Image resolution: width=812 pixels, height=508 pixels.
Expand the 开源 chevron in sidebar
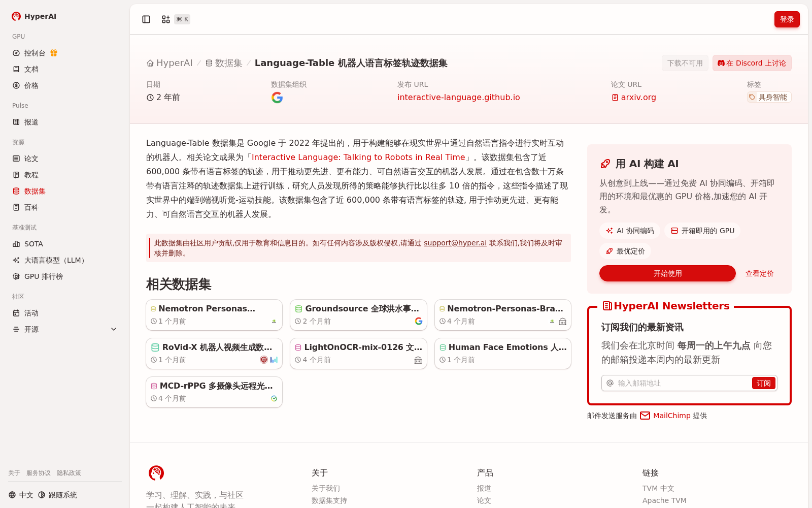click(x=114, y=329)
